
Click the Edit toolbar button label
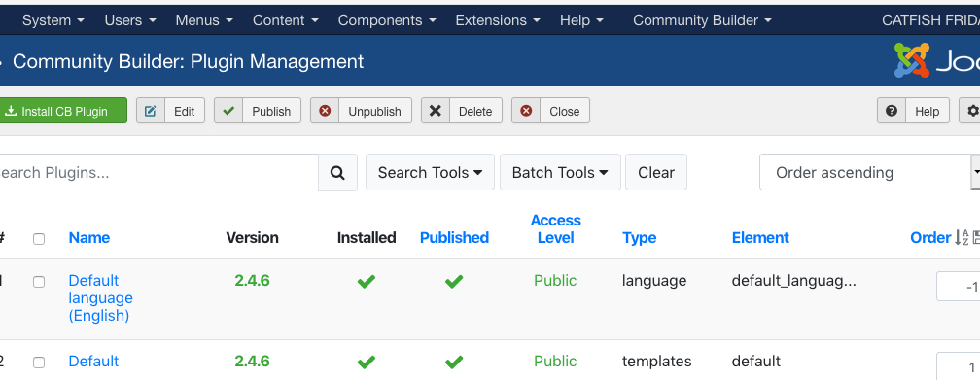point(185,111)
